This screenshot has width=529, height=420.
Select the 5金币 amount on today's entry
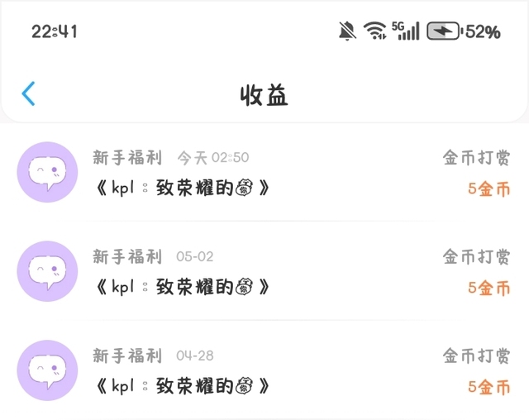(488, 189)
